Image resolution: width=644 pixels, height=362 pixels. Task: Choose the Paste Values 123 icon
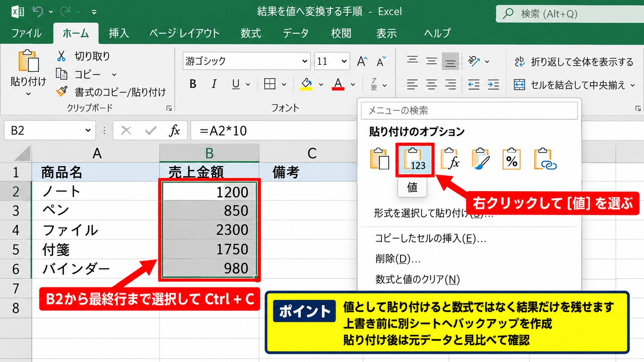(415, 160)
